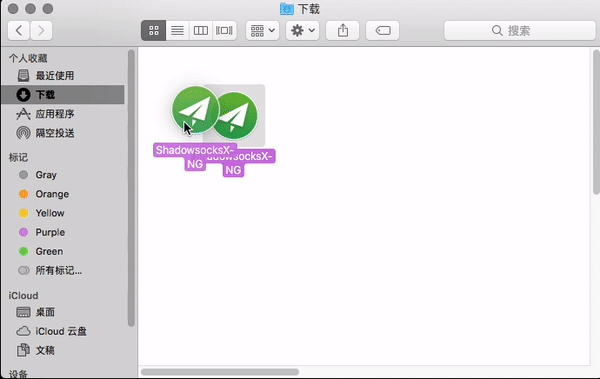Open the arrange grouping dropdown

pos(262,31)
